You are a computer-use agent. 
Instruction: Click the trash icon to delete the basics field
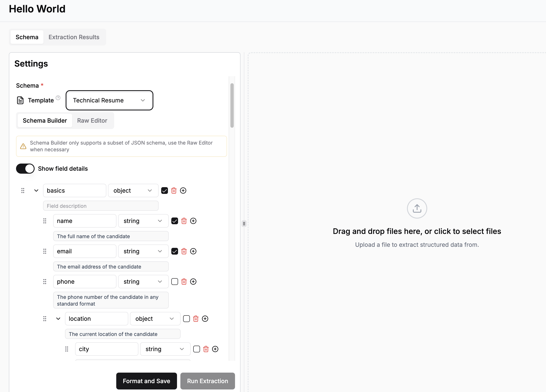(x=174, y=191)
